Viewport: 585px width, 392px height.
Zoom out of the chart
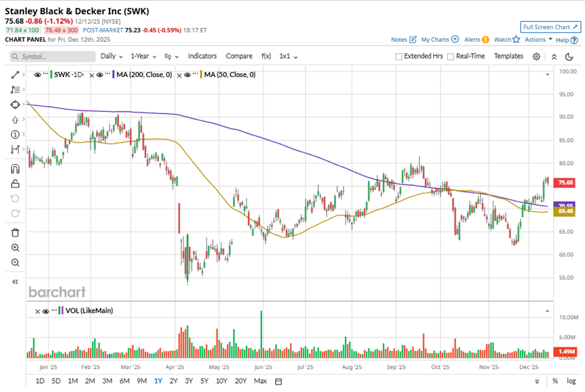coord(16,262)
